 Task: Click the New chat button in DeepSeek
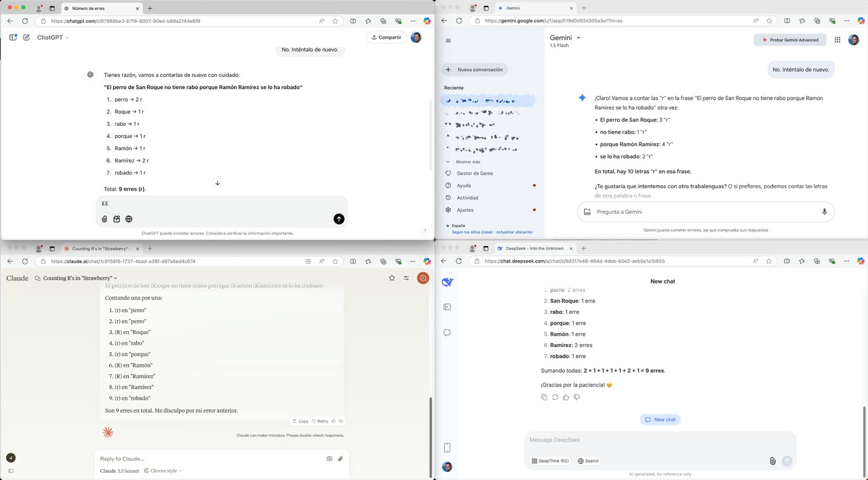pos(660,420)
